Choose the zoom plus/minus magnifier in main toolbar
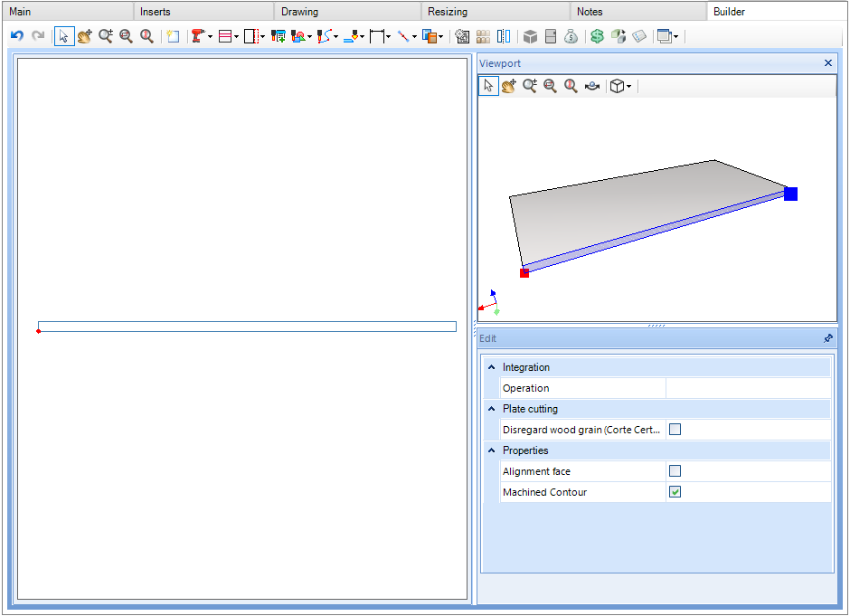The image size is (850, 616). click(106, 36)
